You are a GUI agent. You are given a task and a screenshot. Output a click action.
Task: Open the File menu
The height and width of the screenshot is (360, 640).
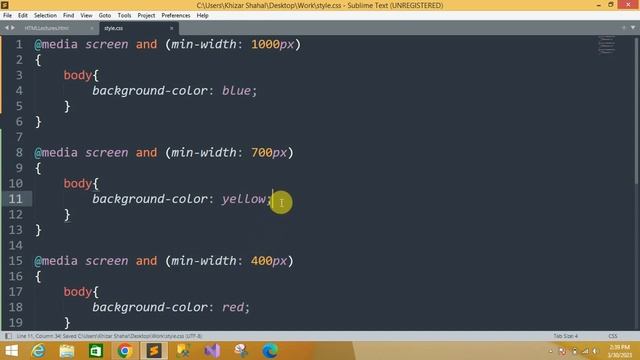point(7,16)
